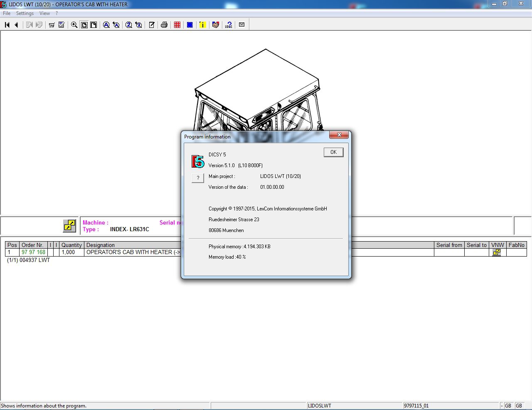Screen dimensions: 532x410
Task: Toggle the yellow expand arrows panel button
Action: [x=69, y=225]
